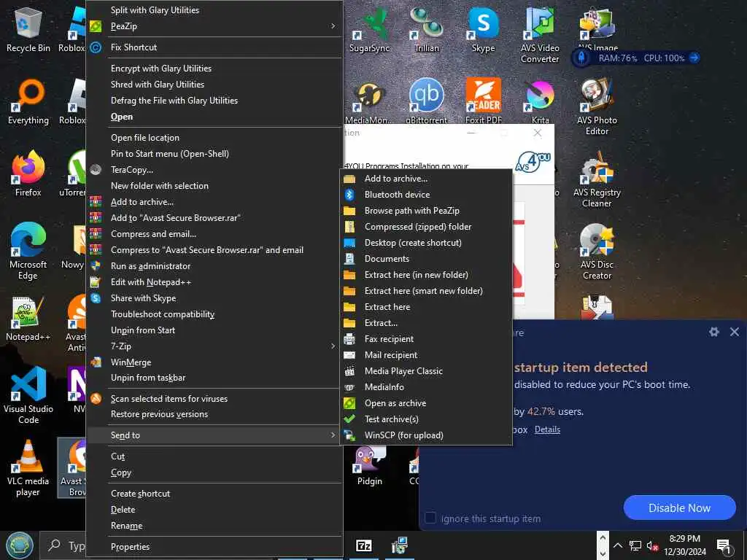Choose Test archive(s) entry
The width and height of the screenshot is (747, 560).
pos(426,419)
